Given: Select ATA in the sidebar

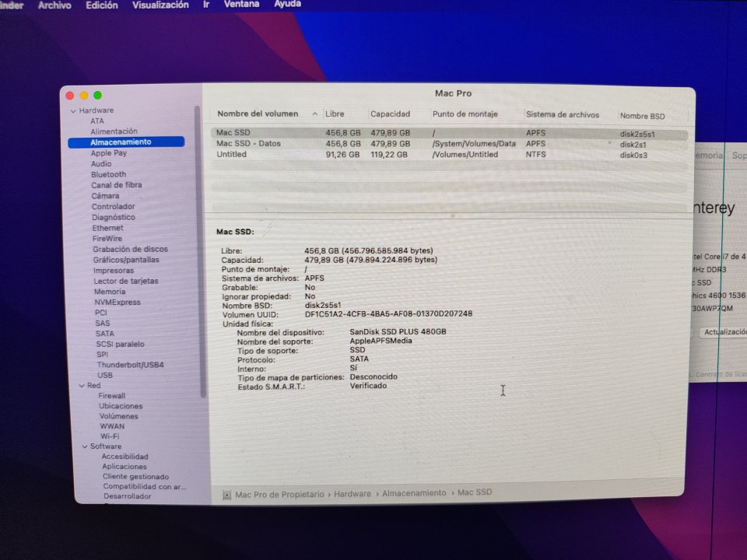Looking at the screenshot, I should pos(97,121).
